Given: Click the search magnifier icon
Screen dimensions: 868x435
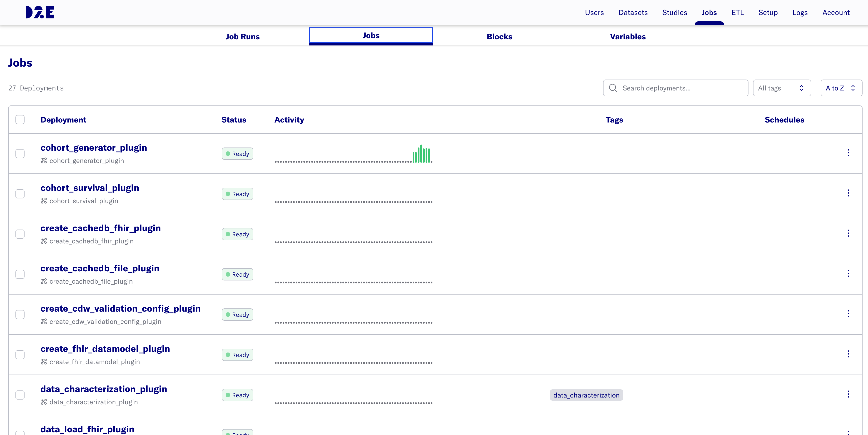Looking at the screenshot, I should (x=613, y=88).
